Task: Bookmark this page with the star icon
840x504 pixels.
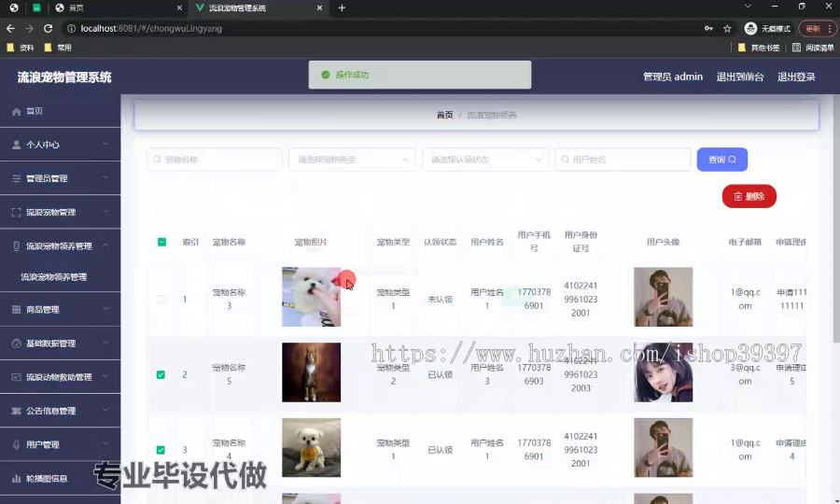Action: coord(727,28)
